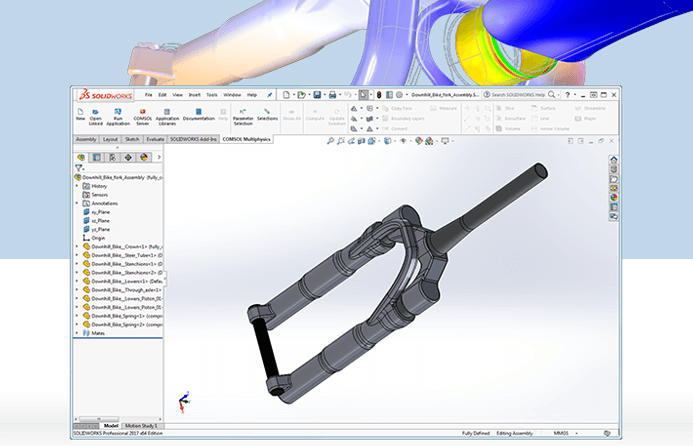This screenshot has height=446, width=693.
Task: Click the View Settings monitor icon
Action: [445, 141]
